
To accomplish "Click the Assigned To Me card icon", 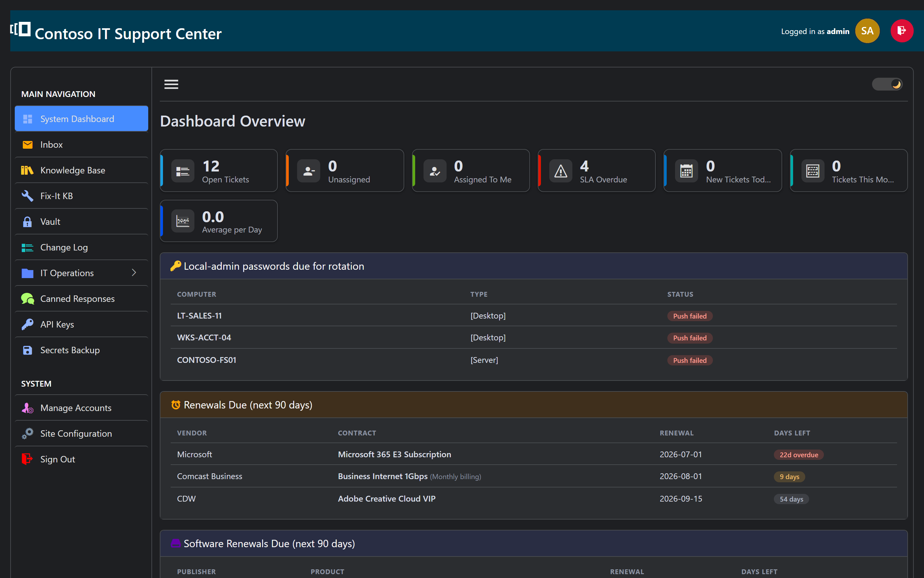I will (x=434, y=171).
